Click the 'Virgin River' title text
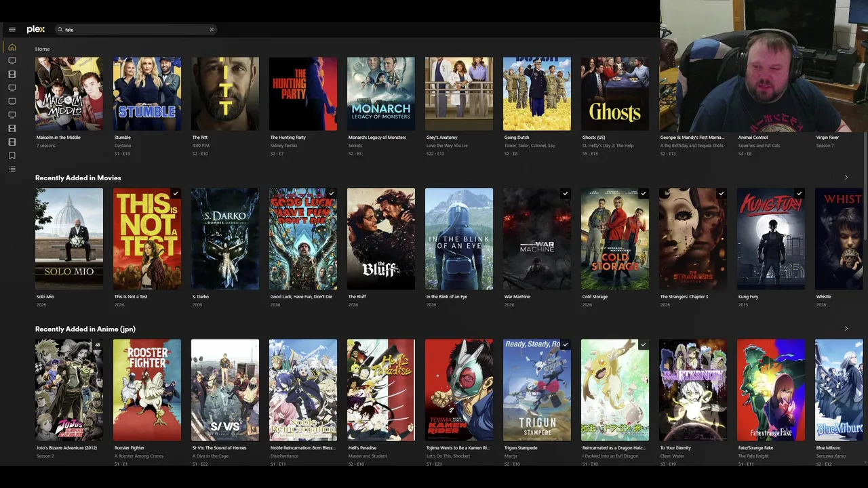The image size is (868, 488). [x=827, y=138]
